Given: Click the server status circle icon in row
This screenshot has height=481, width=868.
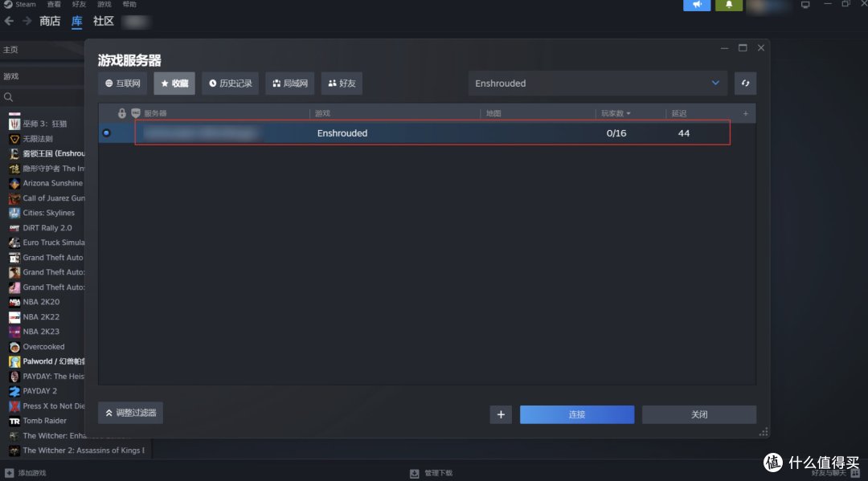Looking at the screenshot, I should tap(106, 132).
